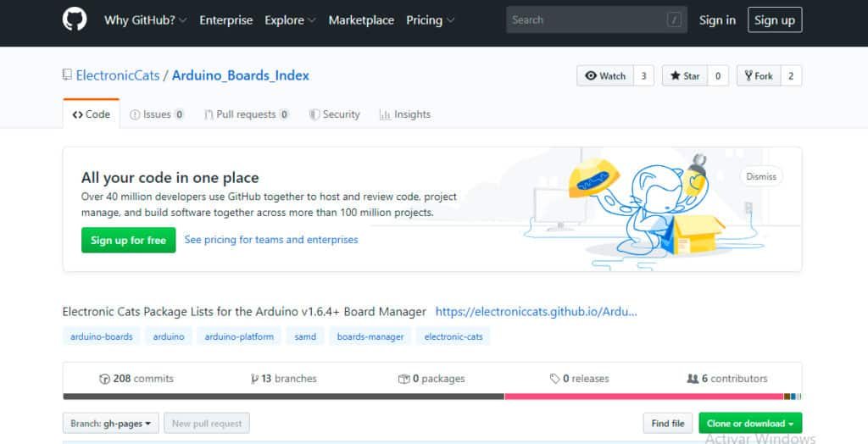
Task: Open the ElectronicCats owner link
Action: 117,75
